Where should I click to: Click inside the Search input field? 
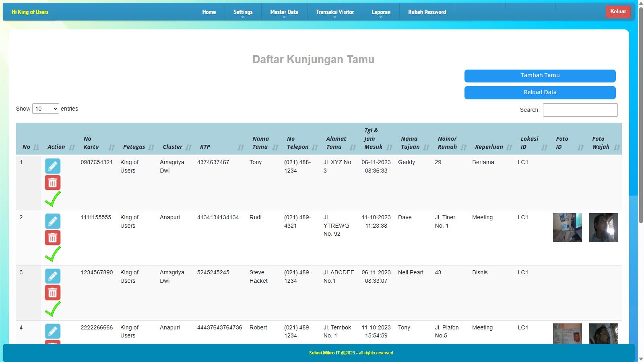pos(580,110)
